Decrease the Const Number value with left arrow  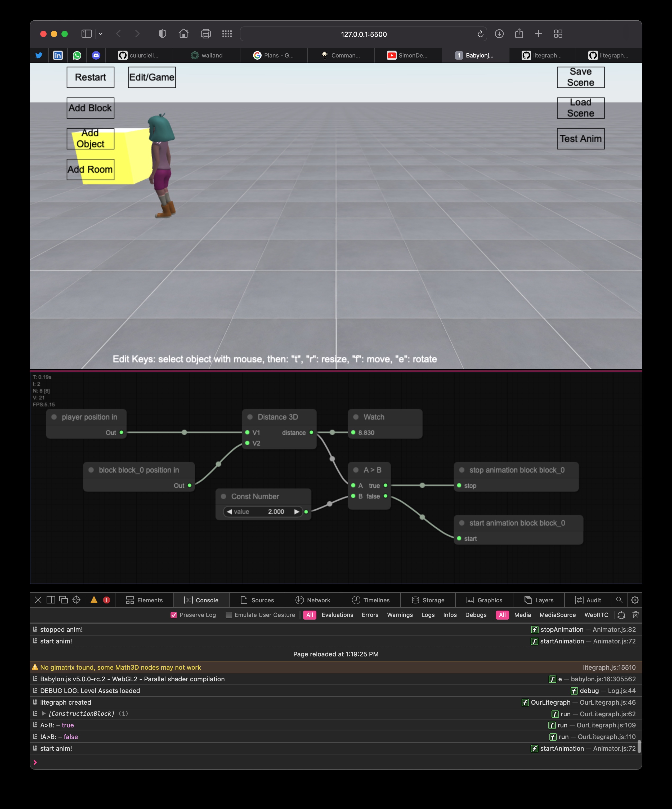point(230,512)
